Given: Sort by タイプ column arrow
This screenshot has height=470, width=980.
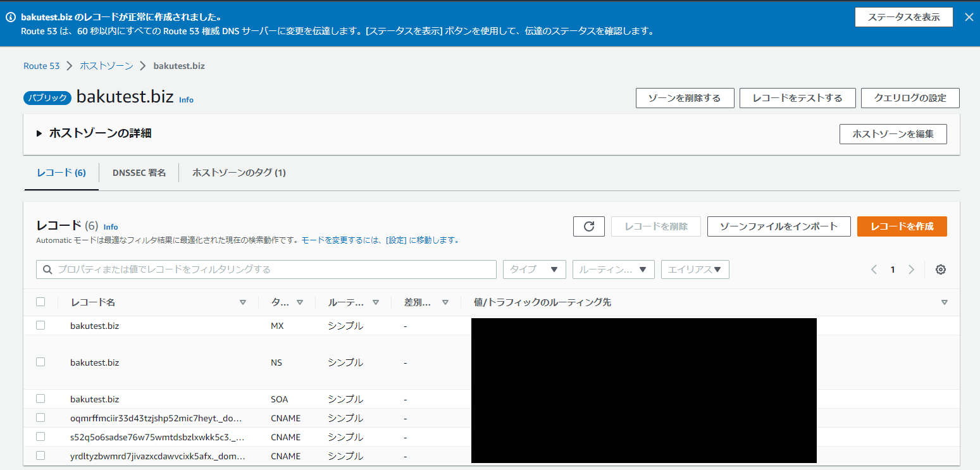Looking at the screenshot, I should pyautogui.click(x=300, y=302).
